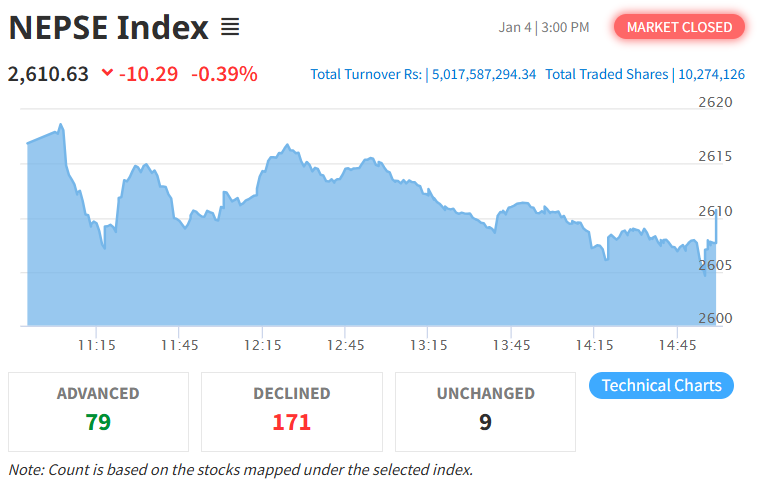The image size is (757, 487).
Task: Select the UNCHANGED stocks count card
Action: (x=485, y=411)
